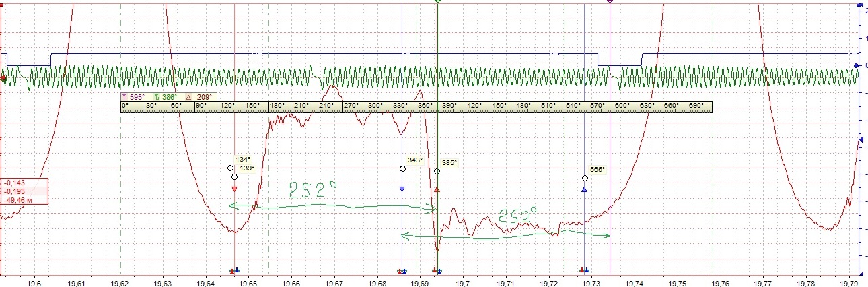Click the blue triangle marker on right axis

(862, 140)
